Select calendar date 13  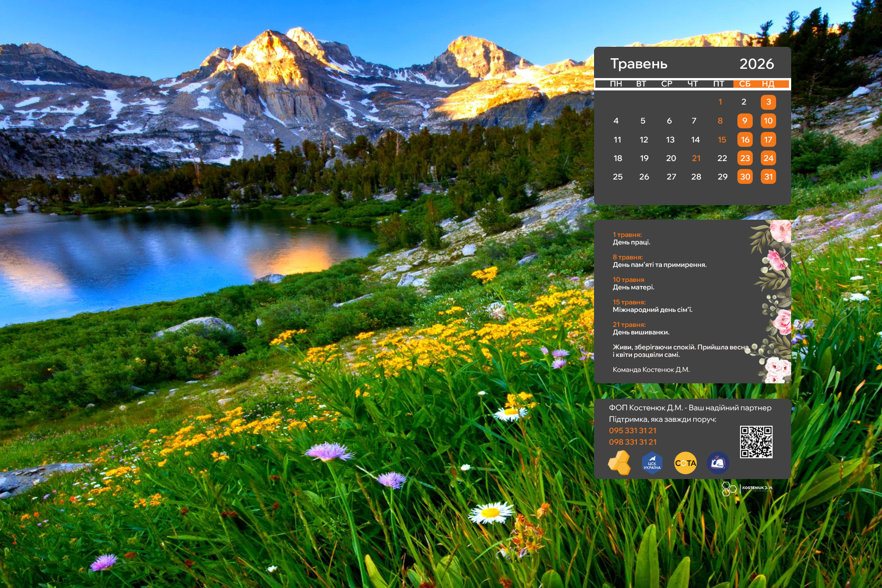[670, 140]
